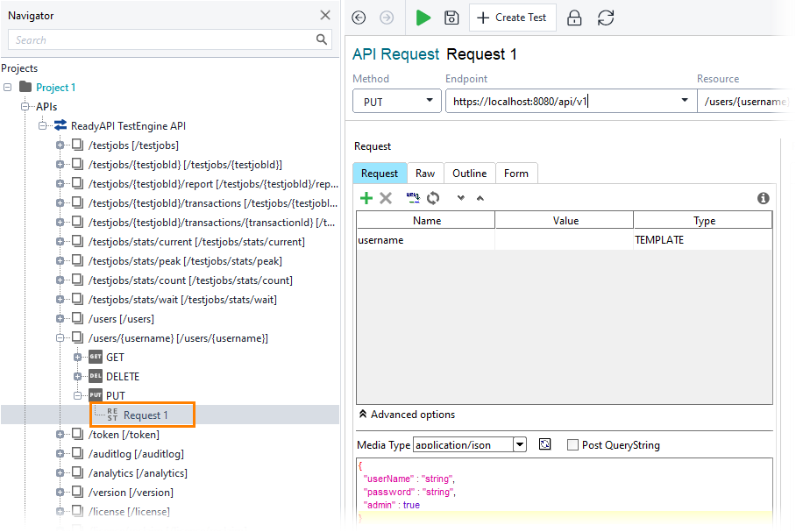Click the lock authentication icon

[x=574, y=18]
